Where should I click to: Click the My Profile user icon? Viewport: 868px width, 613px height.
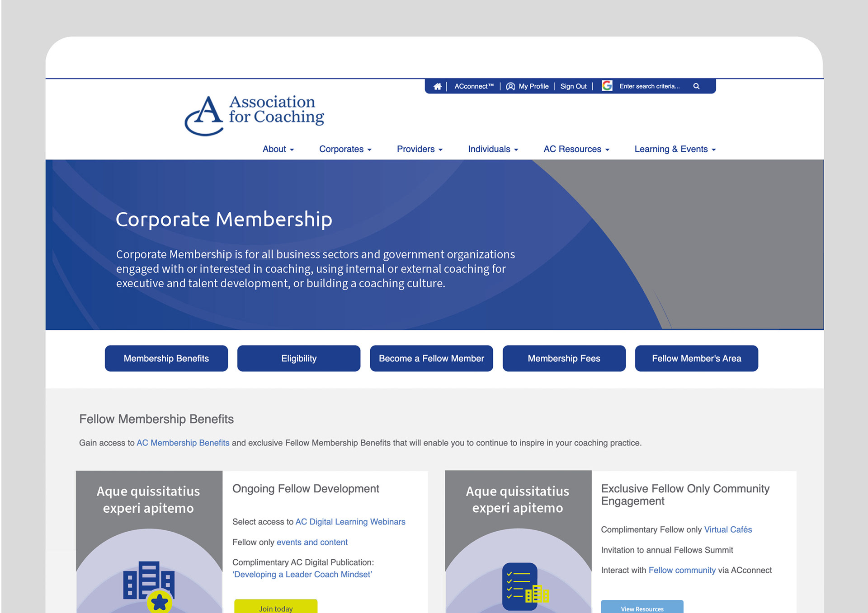pyautogui.click(x=510, y=86)
